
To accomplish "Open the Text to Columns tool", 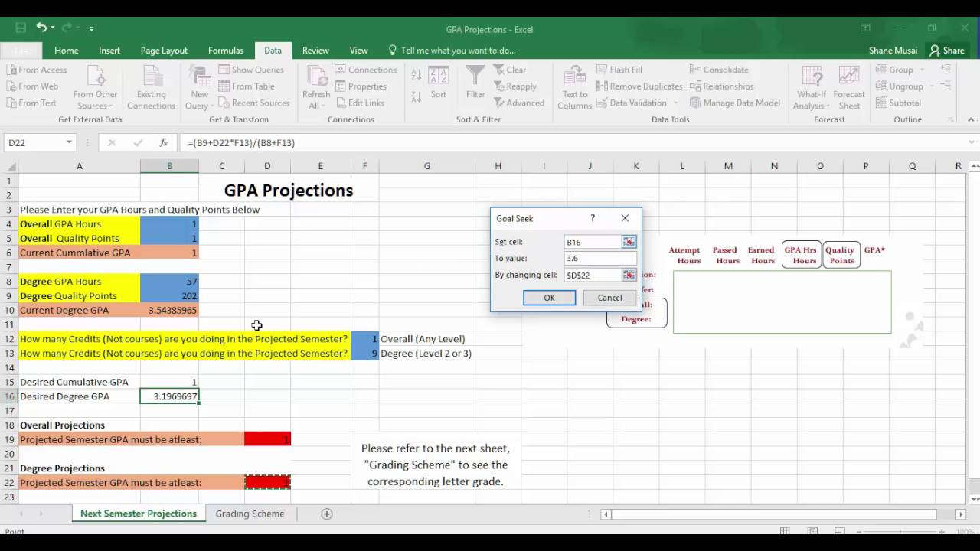I will [x=573, y=86].
